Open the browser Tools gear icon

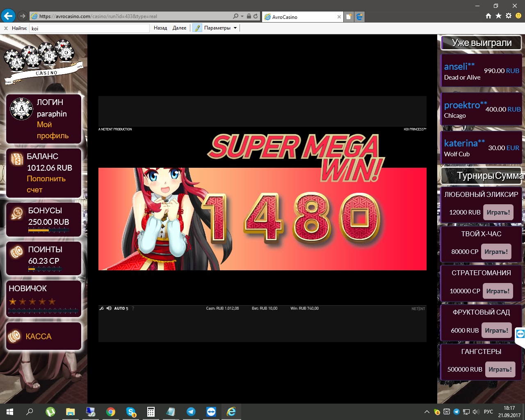click(509, 16)
